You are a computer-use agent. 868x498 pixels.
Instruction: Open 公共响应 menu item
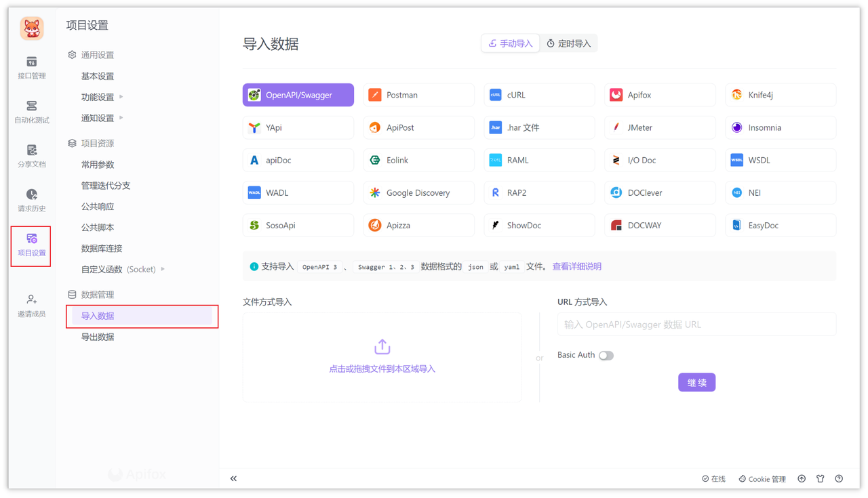[x=98, y=207]
